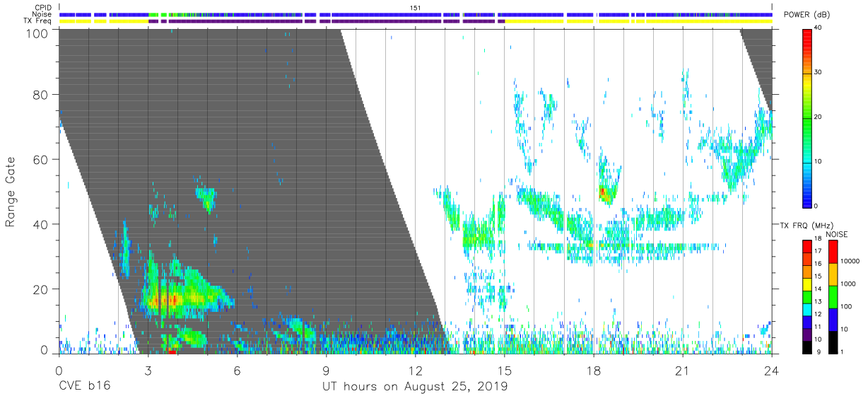This screenshot has height=401, width=868.
Task: Click the TX FRQ color scale bar
Action: point(807,296)
